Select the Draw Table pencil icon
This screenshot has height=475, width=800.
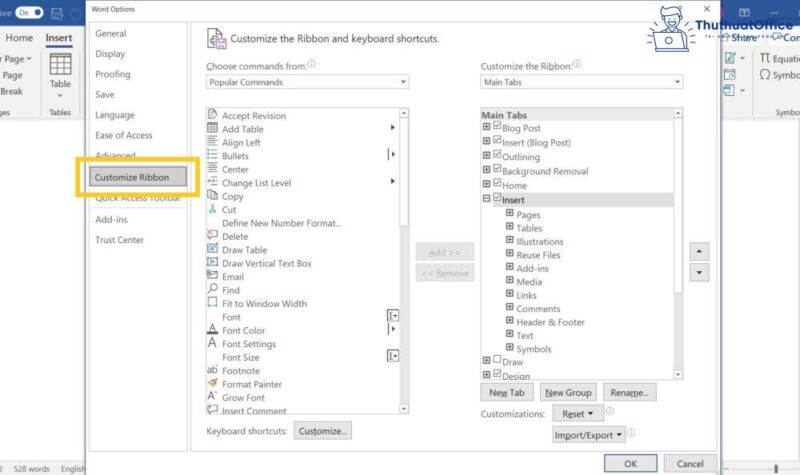212,250
